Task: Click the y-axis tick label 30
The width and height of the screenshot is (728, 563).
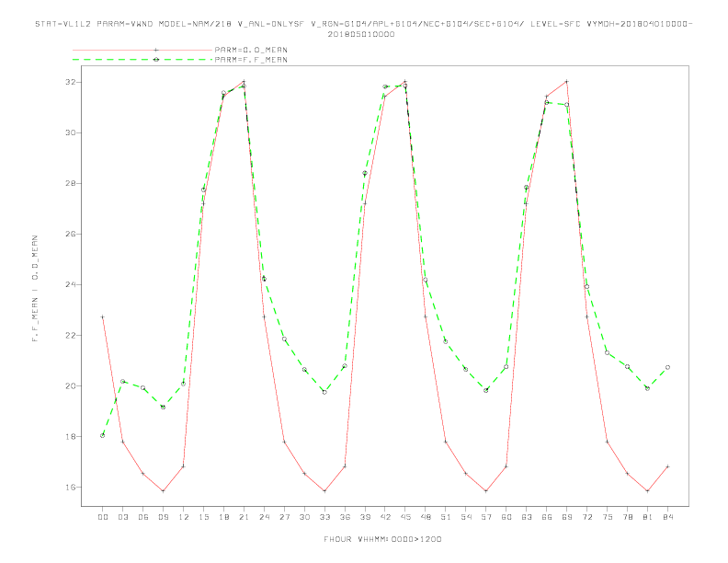Action: 71,132
